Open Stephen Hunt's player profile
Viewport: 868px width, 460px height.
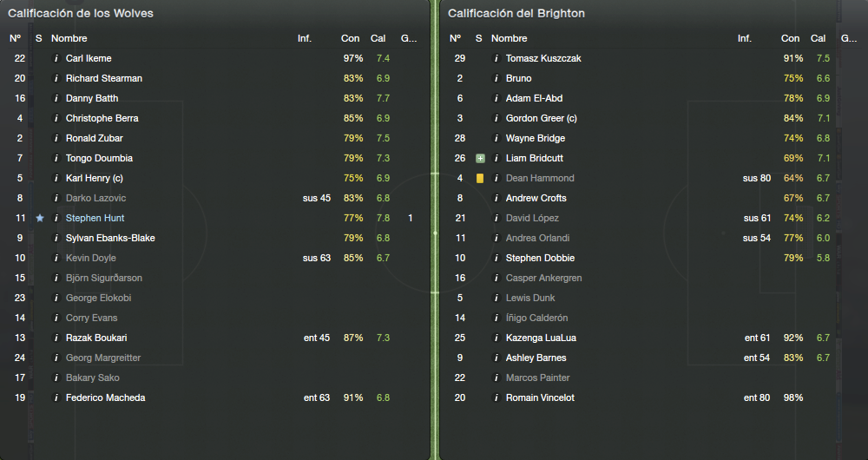(95, 218)
